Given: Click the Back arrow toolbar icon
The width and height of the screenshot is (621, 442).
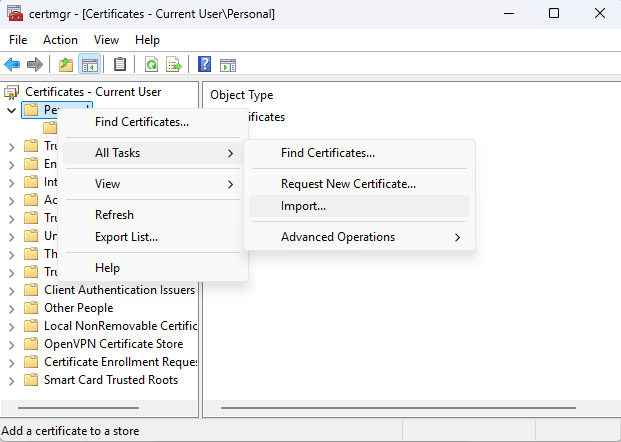Looking at the screenshot, I should [x=12, y=64].
